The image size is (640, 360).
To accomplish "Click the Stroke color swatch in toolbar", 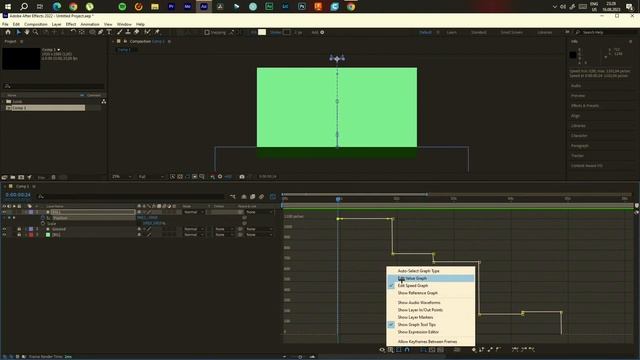I will pos(287,32).
